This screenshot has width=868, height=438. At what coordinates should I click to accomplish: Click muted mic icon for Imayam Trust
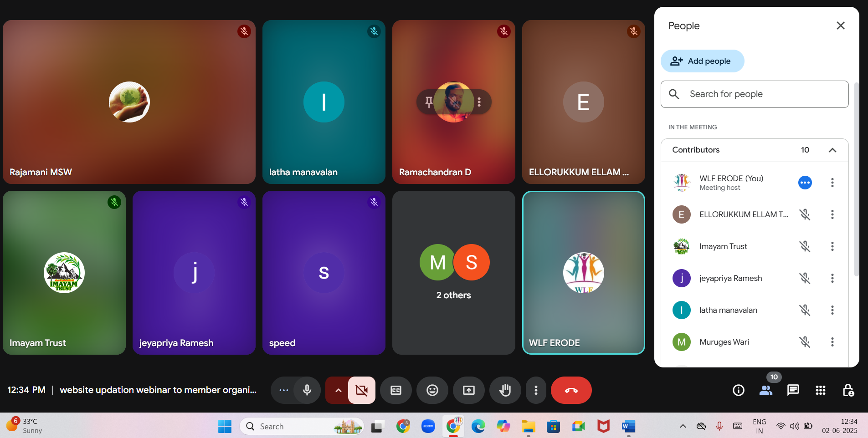(805, 246)
